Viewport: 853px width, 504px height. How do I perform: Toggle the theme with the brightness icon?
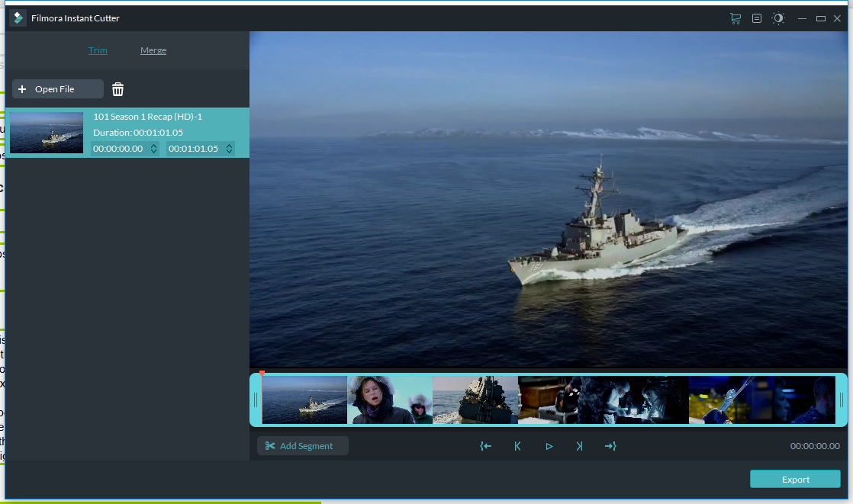[778, 18]
